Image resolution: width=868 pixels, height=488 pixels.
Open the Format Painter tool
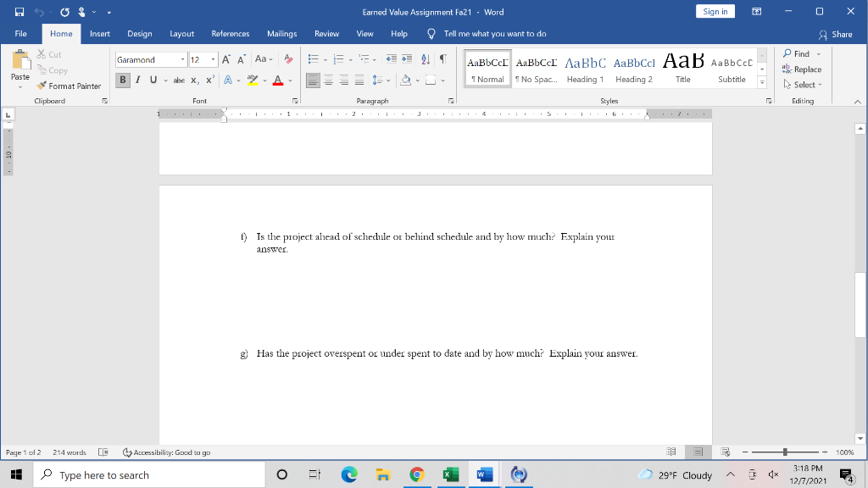[68, 86]
